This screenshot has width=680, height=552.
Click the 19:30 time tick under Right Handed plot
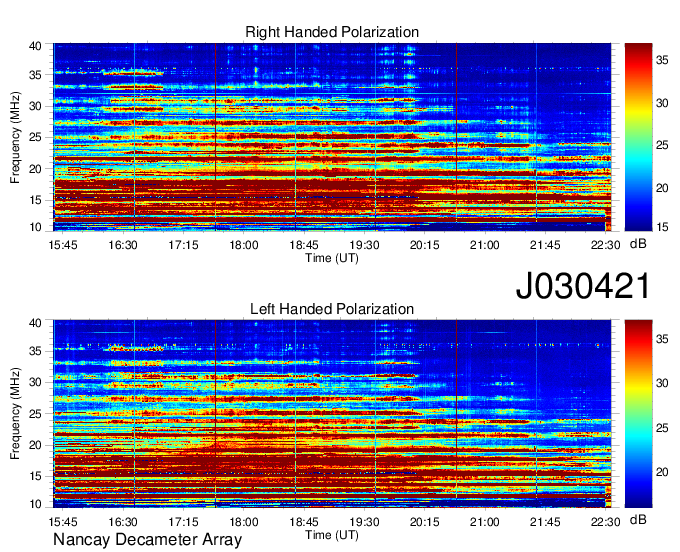[364, 245]
